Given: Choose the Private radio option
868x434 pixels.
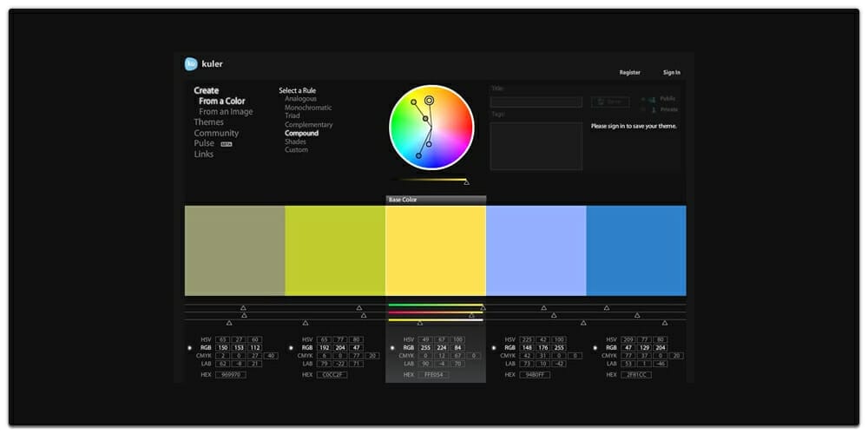Looking at the screenshot, I should point(642,109).
